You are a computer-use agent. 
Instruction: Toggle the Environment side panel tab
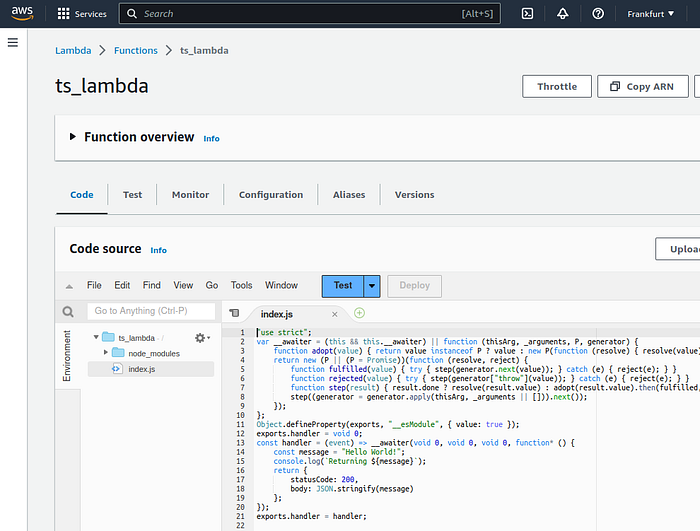point(67,356)
